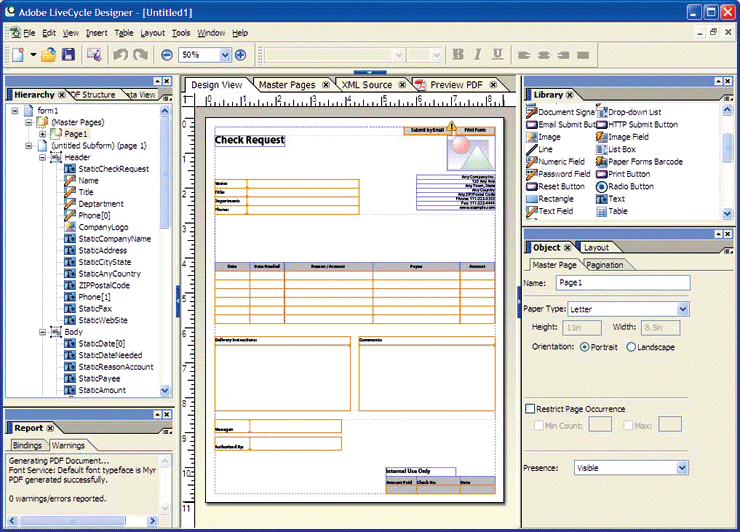Open the Paper Type dropdown
This screenshot has width=740, height=532.
682,309
